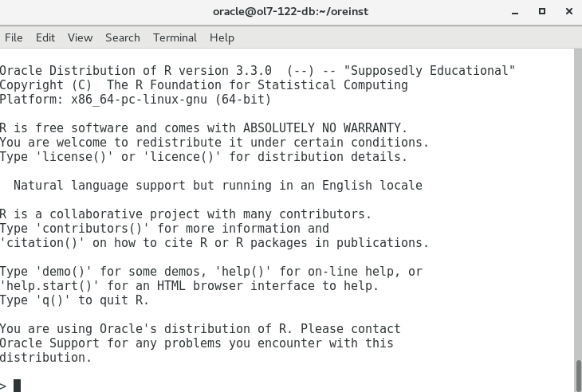Open the Terminal menu
Image resolution: width=582 pixels, height=392 pixels.
(x=175, y=37)
